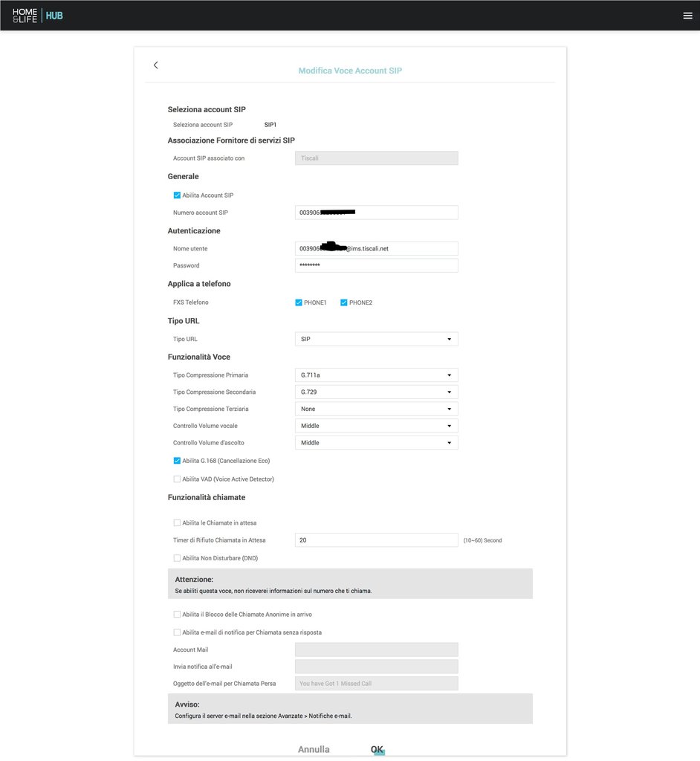Image resolution: width=700 pixels, height=761 pixels.
Task: Enable e-mail di notifica per Chiamata senza risposta
Action: coord(177,632)
